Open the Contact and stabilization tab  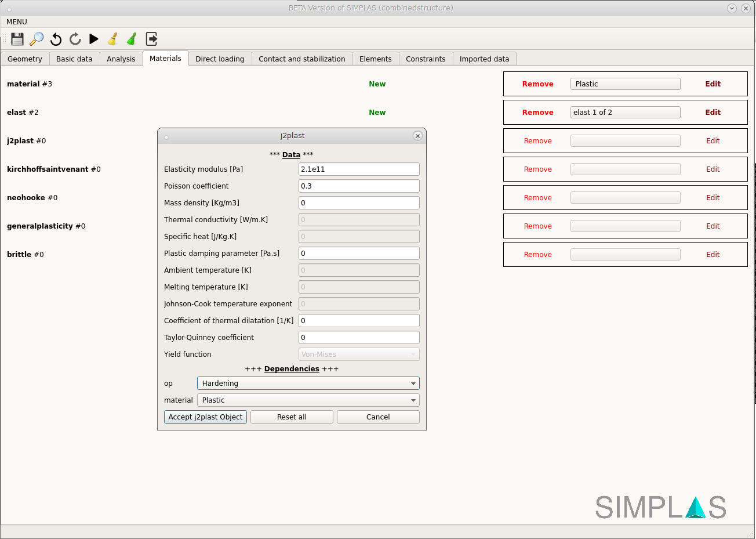[301, 59]
